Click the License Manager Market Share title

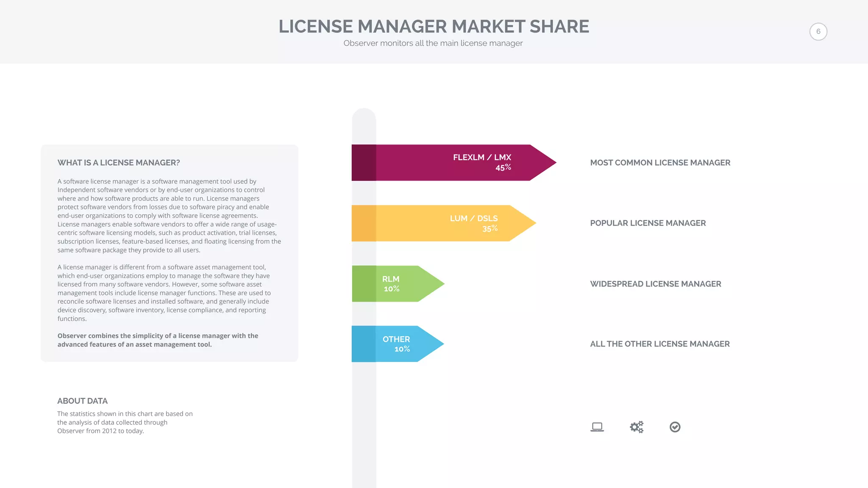coord(434,27)
